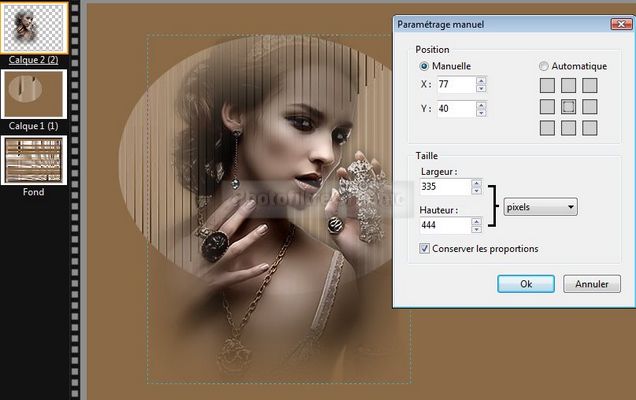Select the middle-right alignment grid box
The image size is (636, 400).
click(x=589, y=106)
